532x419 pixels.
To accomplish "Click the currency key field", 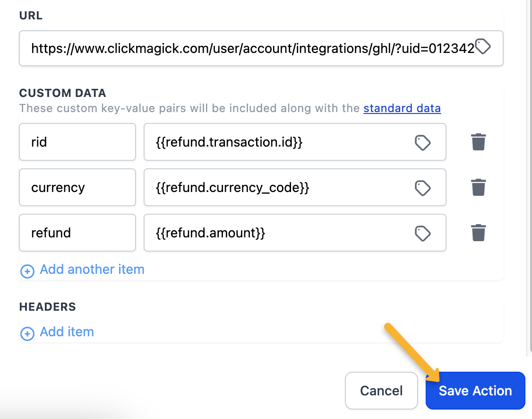I will click(77, 188).
